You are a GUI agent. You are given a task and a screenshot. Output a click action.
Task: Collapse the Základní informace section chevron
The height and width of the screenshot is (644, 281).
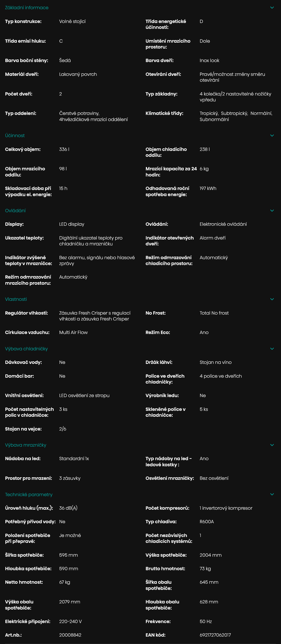coord(272,8)
